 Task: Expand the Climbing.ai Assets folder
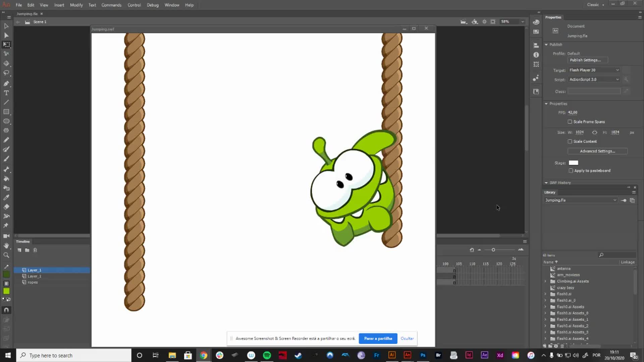click(x=545, y=281)
